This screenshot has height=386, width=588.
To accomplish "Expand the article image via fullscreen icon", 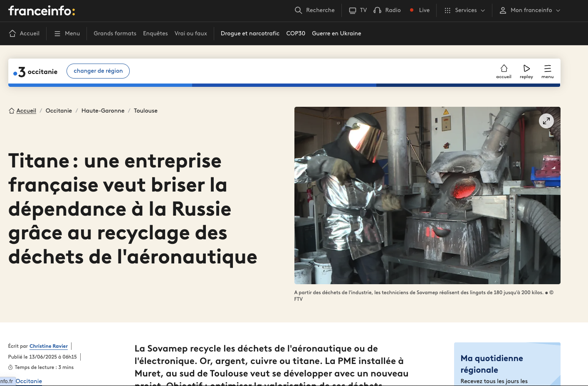I will pyautogui.click(x=546, y=121).
